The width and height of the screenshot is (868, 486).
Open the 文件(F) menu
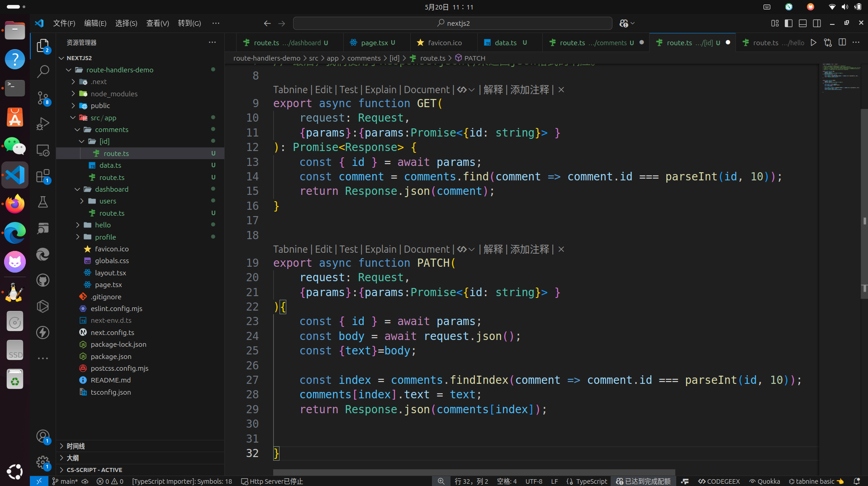click(64, 24)
